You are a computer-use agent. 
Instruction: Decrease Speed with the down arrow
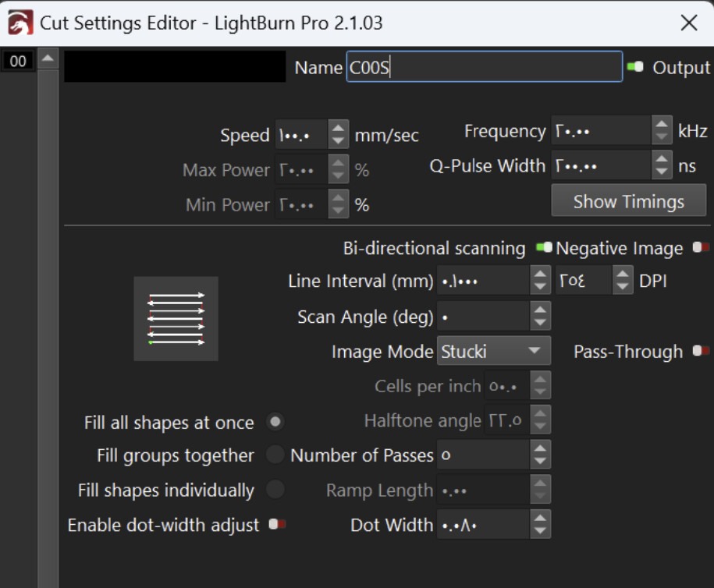coord(338,141)
